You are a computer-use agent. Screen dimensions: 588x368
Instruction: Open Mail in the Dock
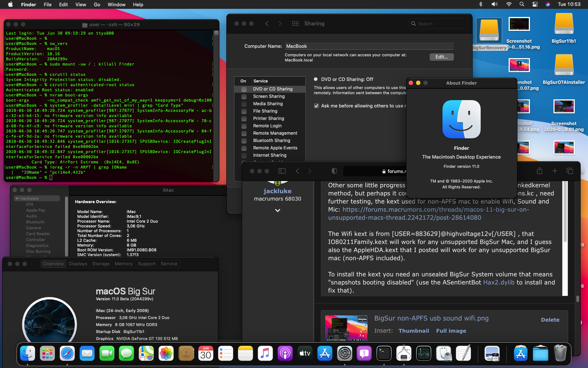(87, 354)
